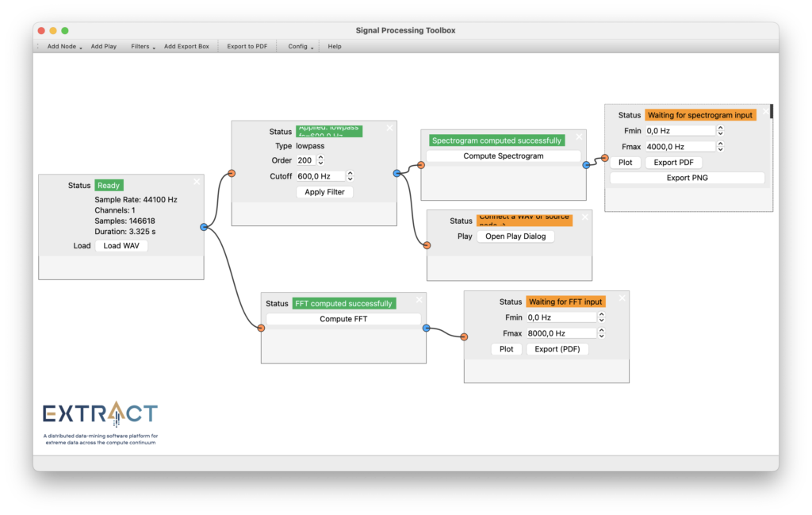Click the spectrogram node's blue output port
Screen dimensions: 812x515
tap(586, 165)
